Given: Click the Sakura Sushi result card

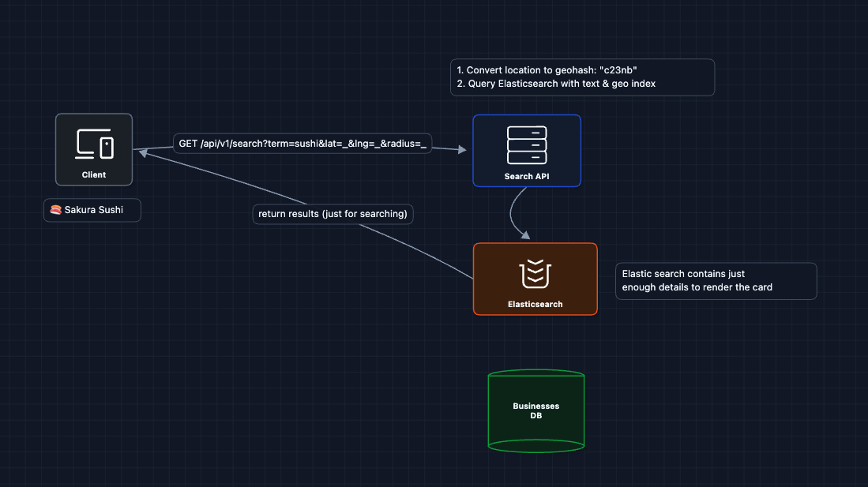Looking at the screenshot, I should 92,210.
